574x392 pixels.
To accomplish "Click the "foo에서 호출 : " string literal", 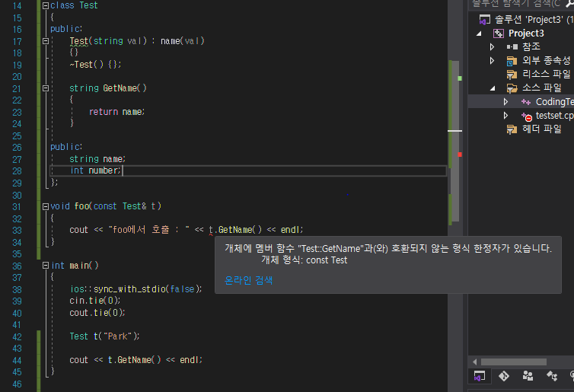I will 149,230.
